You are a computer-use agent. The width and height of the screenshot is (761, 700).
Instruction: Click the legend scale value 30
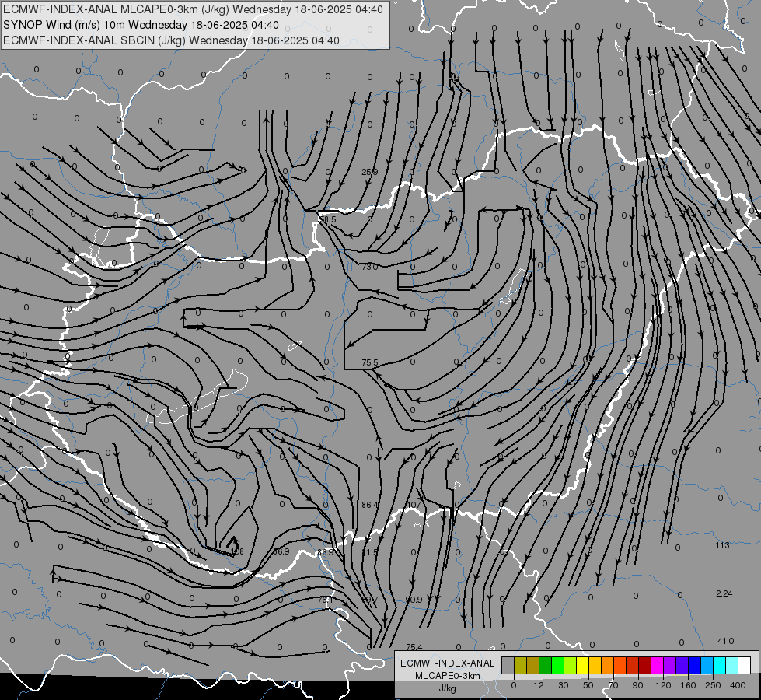(x=564, y=685)
